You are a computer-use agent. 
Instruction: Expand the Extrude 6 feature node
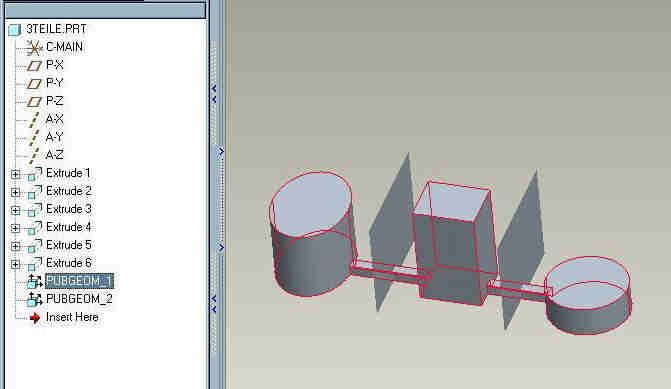pos(15,264)
